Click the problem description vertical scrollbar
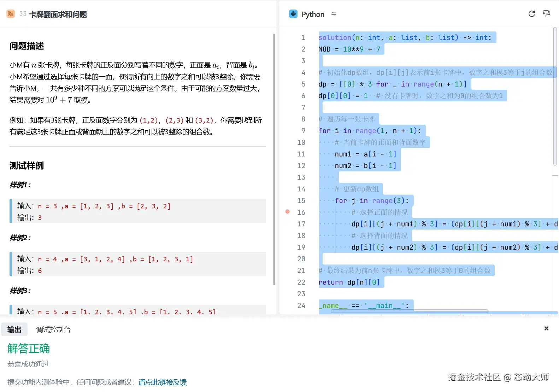 pos(274,159)
